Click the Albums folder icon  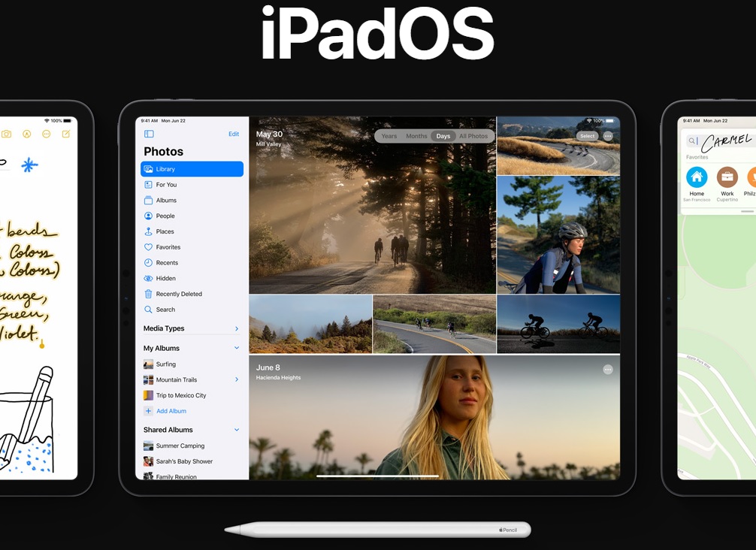point(149,200)
